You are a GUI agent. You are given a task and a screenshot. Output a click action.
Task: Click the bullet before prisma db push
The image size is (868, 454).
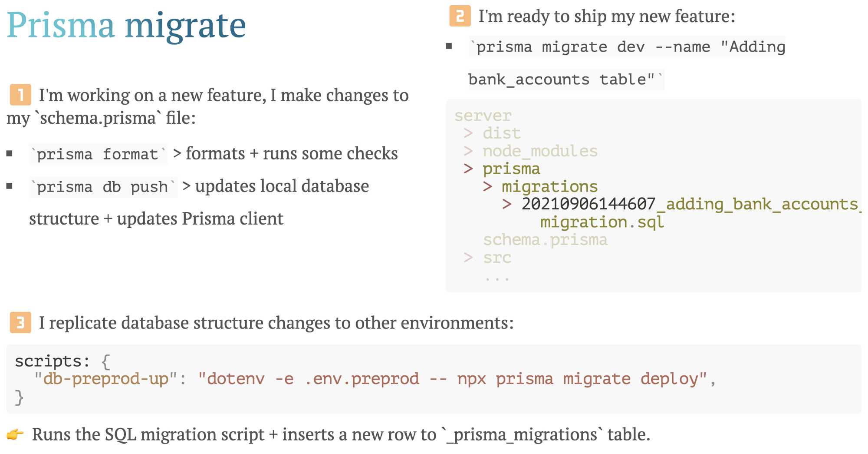(10, 186)
